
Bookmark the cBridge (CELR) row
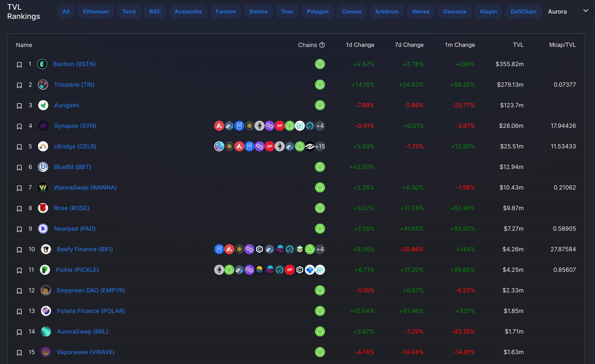19,147
